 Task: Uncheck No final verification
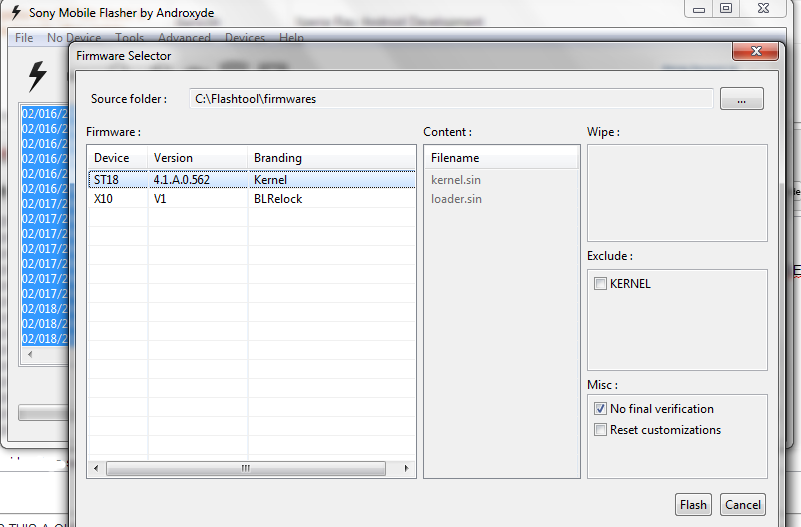pos(600,409)
